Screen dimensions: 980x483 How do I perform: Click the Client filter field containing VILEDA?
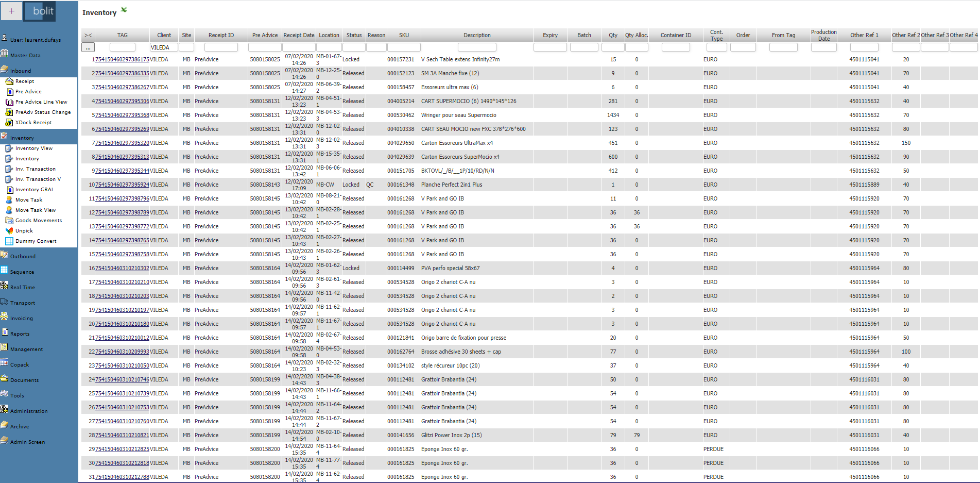[164, 47]
